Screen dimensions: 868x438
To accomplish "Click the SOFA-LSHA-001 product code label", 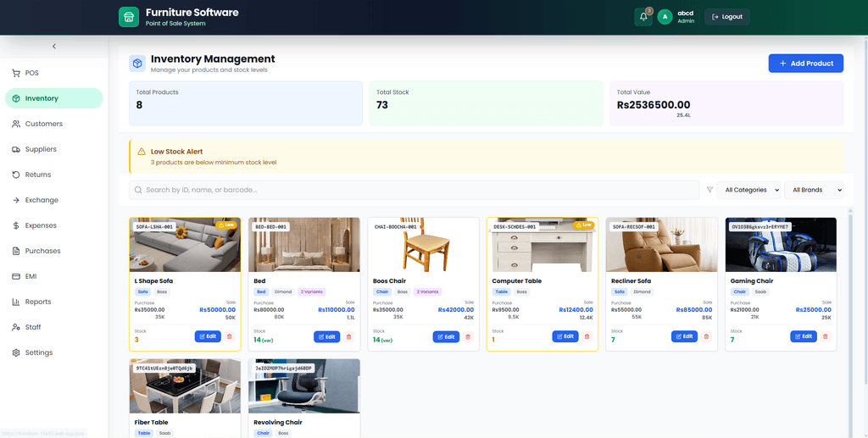I will [155, 227].
